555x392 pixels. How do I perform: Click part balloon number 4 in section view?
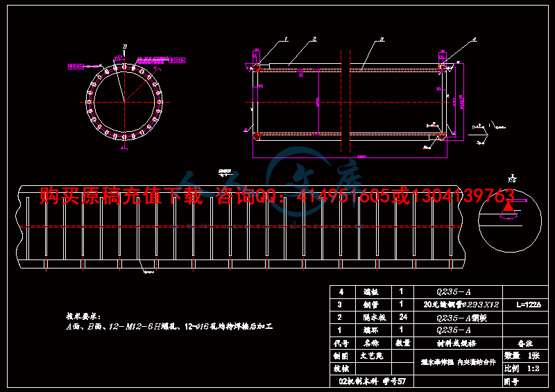click(x=475, y=40)
